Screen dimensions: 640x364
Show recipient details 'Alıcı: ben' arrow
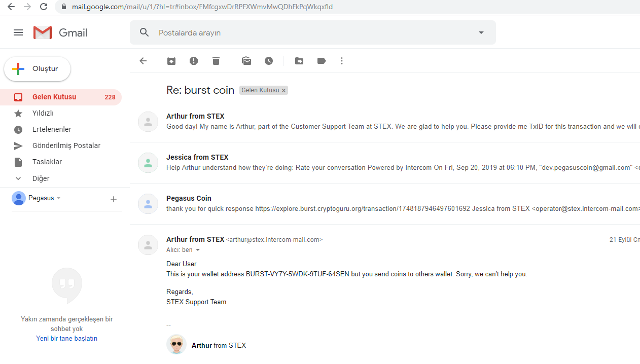point(198,250)
